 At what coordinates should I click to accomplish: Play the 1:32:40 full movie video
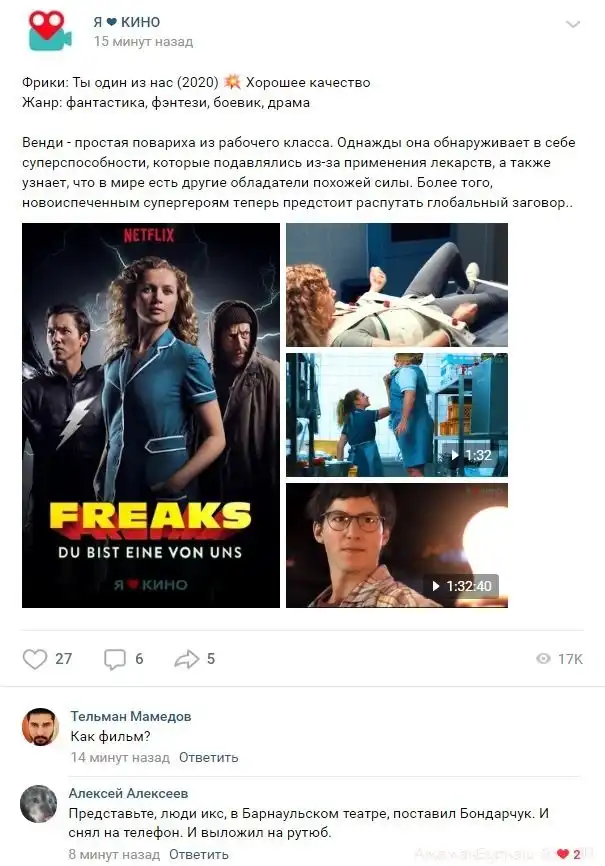[x=397, y=546]
